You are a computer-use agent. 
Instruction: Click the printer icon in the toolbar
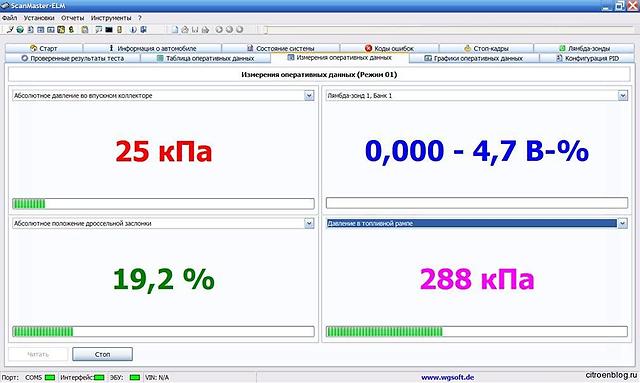pyautogui.click(x=205, y=29)
